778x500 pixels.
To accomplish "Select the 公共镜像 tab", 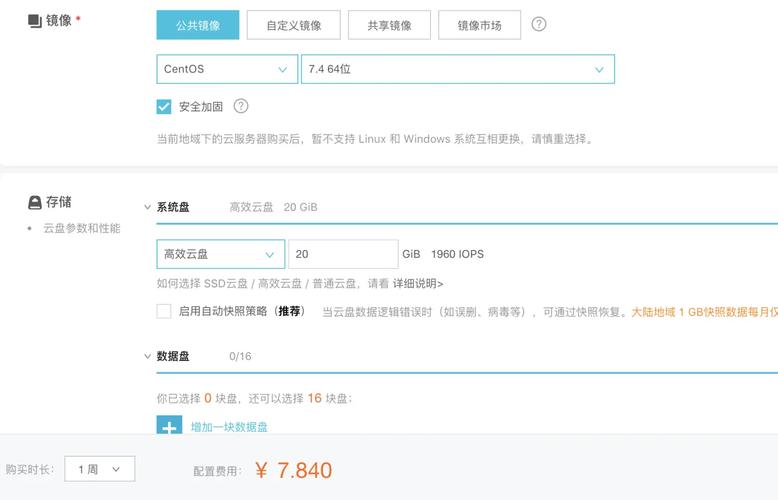I will 198,25.
